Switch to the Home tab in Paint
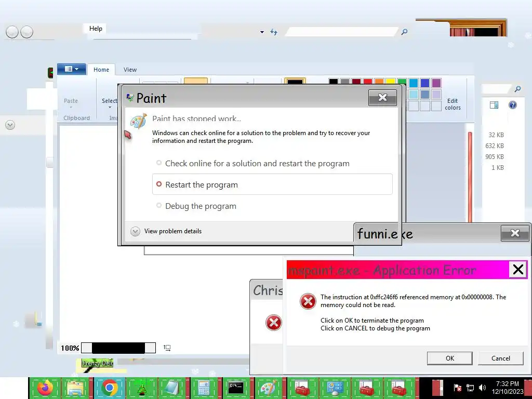 point(101,70)
